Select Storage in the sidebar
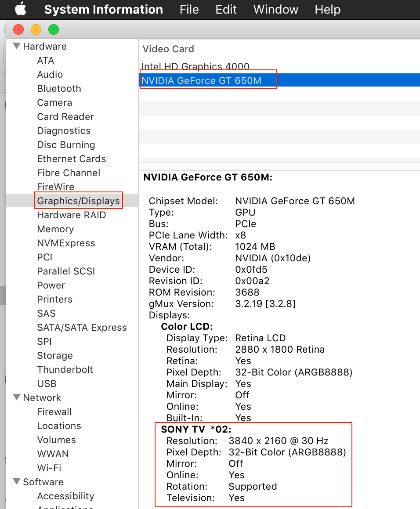The width and height of the screenshot is (420, 509). pos(54,355)
